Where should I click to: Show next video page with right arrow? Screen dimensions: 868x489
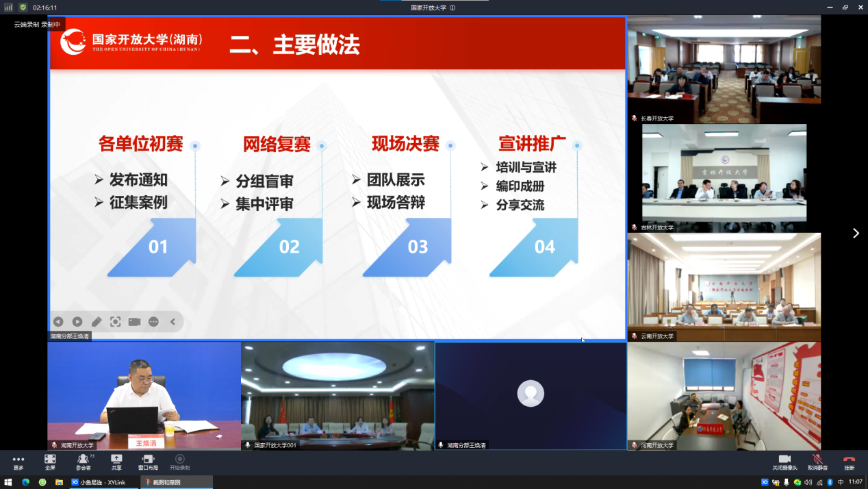tap(856, 234)
